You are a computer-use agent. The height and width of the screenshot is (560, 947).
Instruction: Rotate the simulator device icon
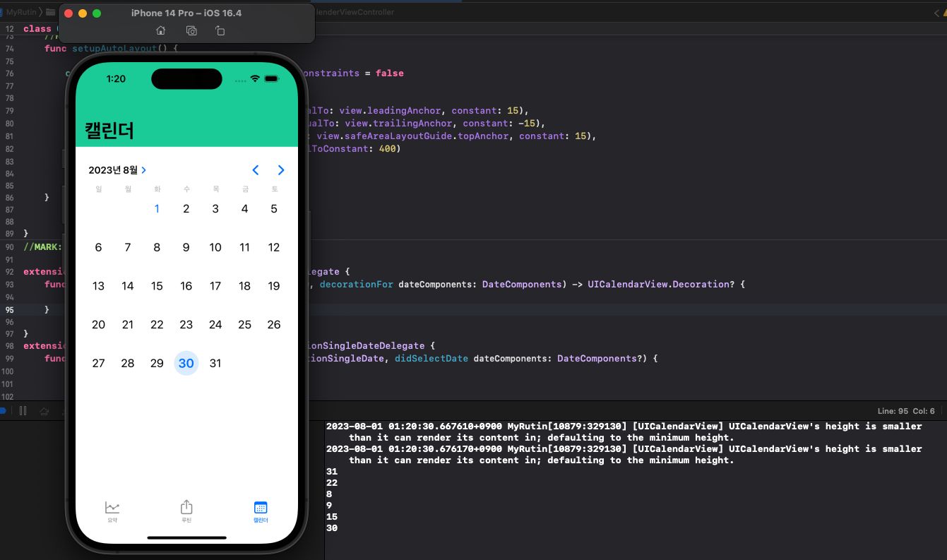point(220,30)
